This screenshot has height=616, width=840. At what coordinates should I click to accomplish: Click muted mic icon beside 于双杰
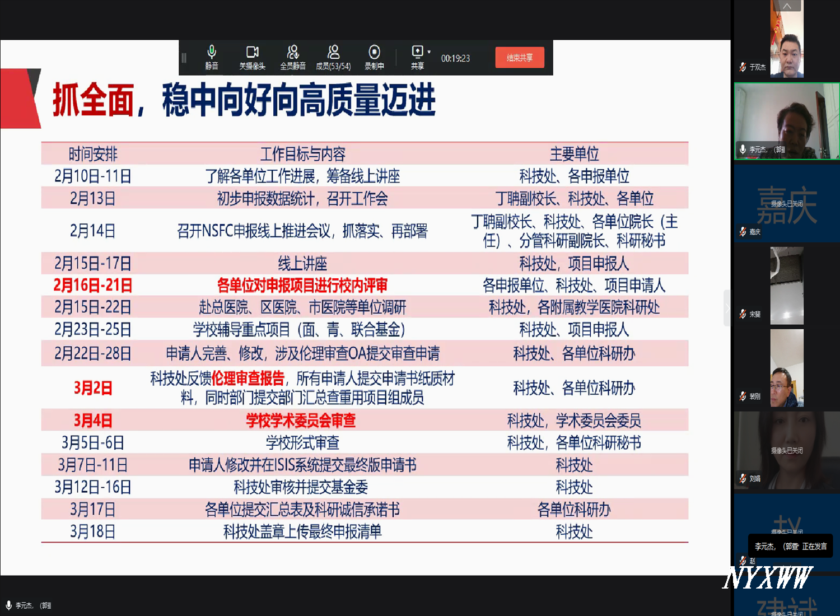[743, 67]
